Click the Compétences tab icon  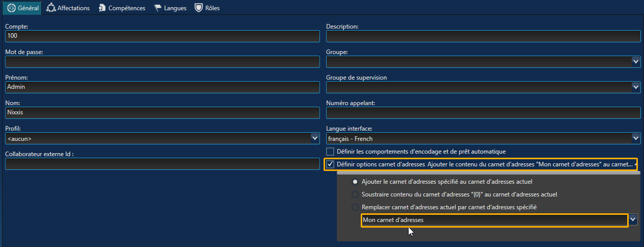[x=102, y=8]
